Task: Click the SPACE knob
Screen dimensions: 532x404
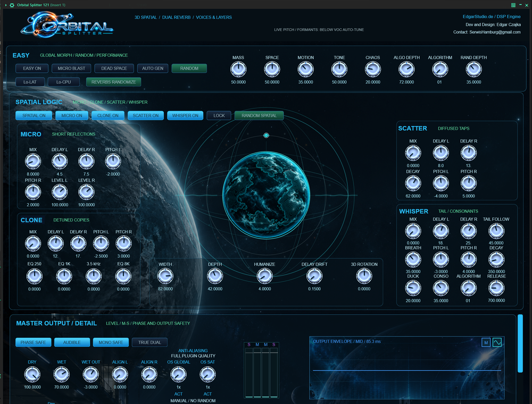Action: click(x=272, y=70)
